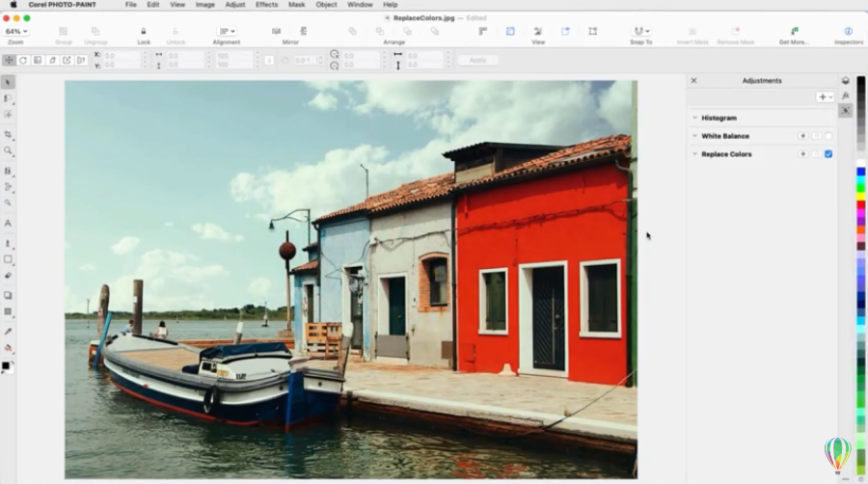Pick the red swatch in color palette

coord(861,205)
